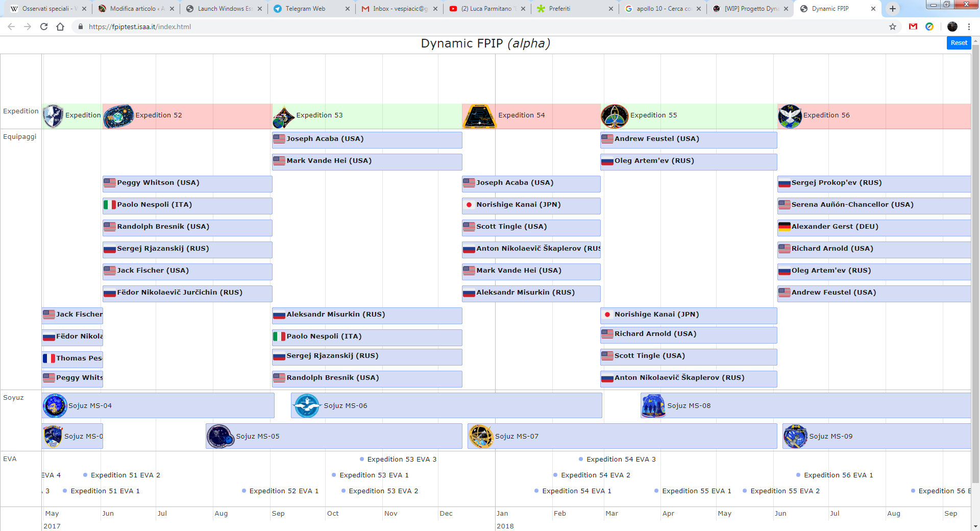Open Chrome's three-dot menu
The height and width of the screenshot is (531, 980).
(x=969, y=27)
